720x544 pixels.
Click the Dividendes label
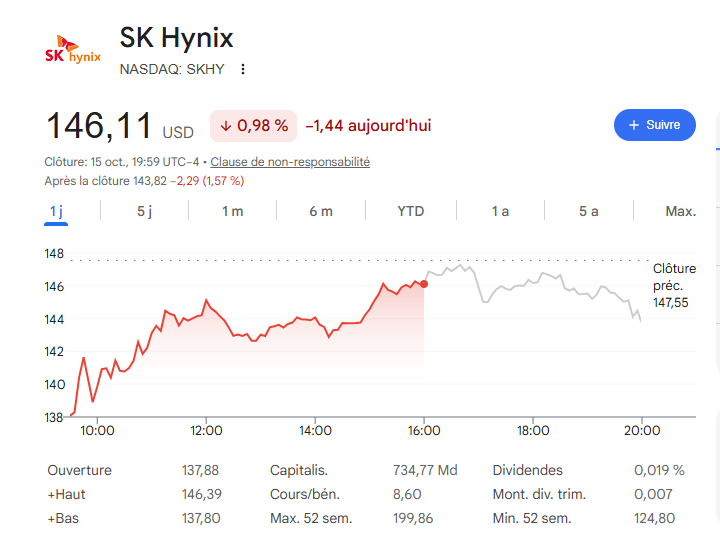528,470
